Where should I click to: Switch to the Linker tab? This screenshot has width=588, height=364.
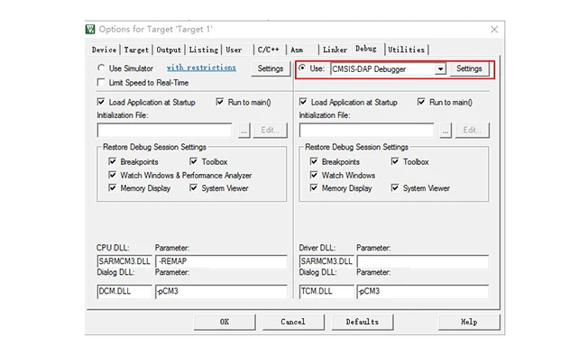point(335,50)
